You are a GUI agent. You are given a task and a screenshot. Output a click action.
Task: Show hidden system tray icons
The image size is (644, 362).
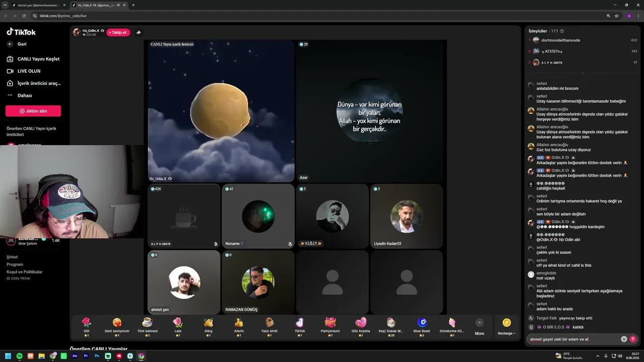[598, 356]
